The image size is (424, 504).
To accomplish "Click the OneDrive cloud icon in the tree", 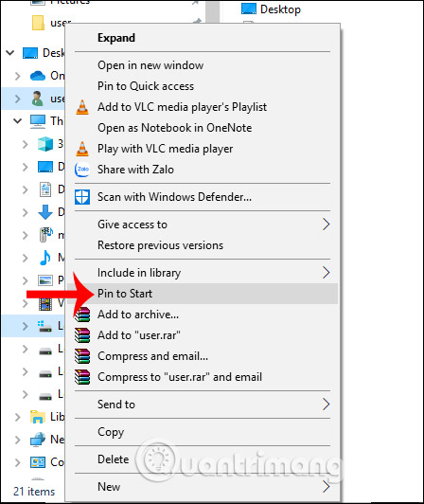I will (x=38, y=76).
